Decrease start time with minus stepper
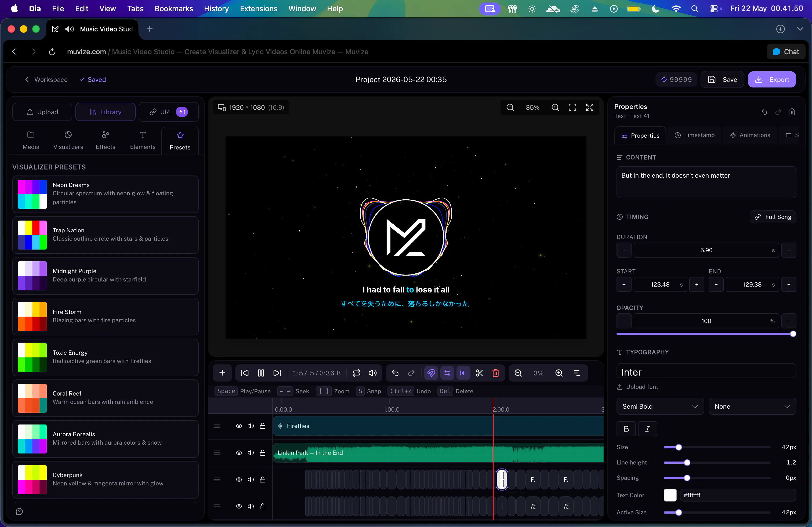Screen dimensions: 812x527 (x=624, y=284)
